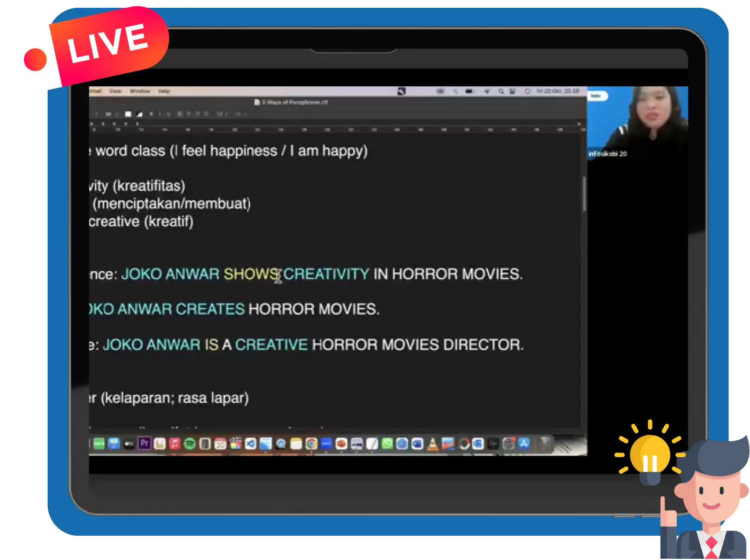Screen dimensions: 750x560
Task: Switch to TextEdit via its Dock icon
Action: pos(372,444)
